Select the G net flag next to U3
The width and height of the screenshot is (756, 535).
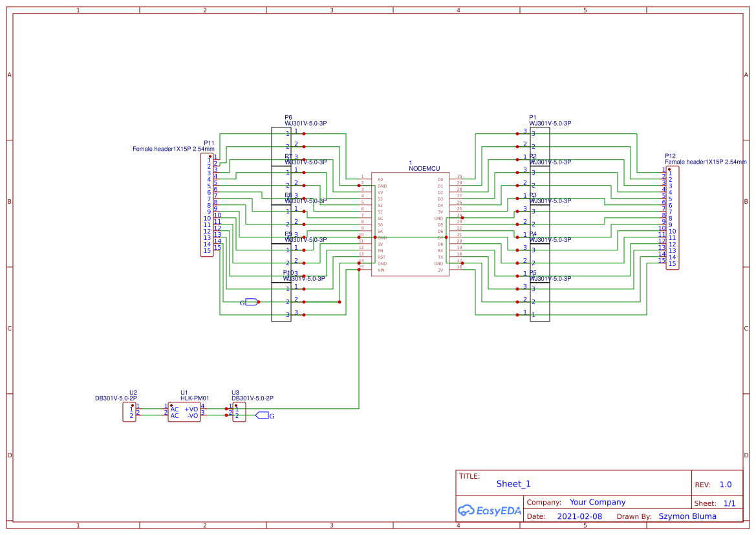click(265, 415)
